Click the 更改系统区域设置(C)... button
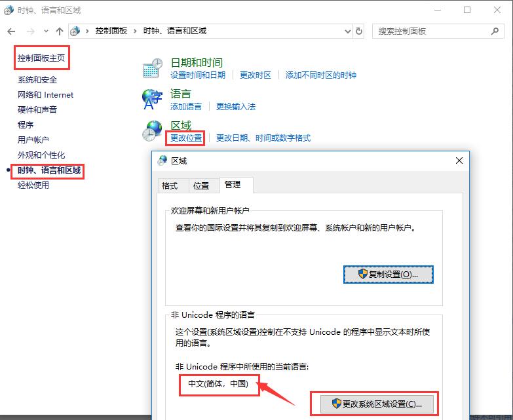Image resolution: width=513 pixels, height=420 pixels. tap(377, 404)
